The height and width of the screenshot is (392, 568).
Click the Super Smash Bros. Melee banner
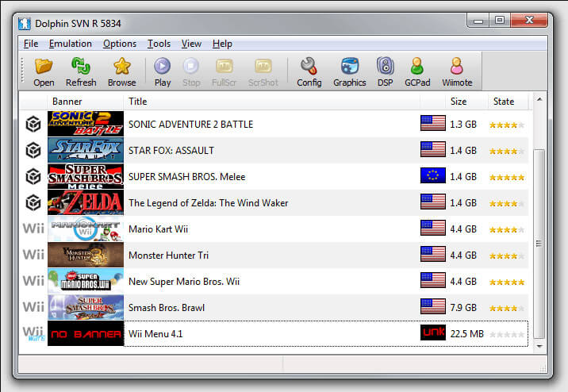pos(86,176)
